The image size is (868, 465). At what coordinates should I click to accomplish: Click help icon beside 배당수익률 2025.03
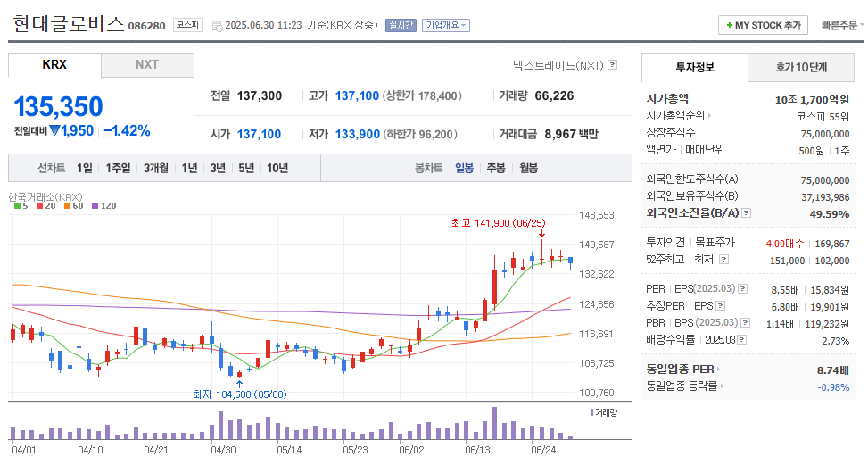(x=742, y=339)
